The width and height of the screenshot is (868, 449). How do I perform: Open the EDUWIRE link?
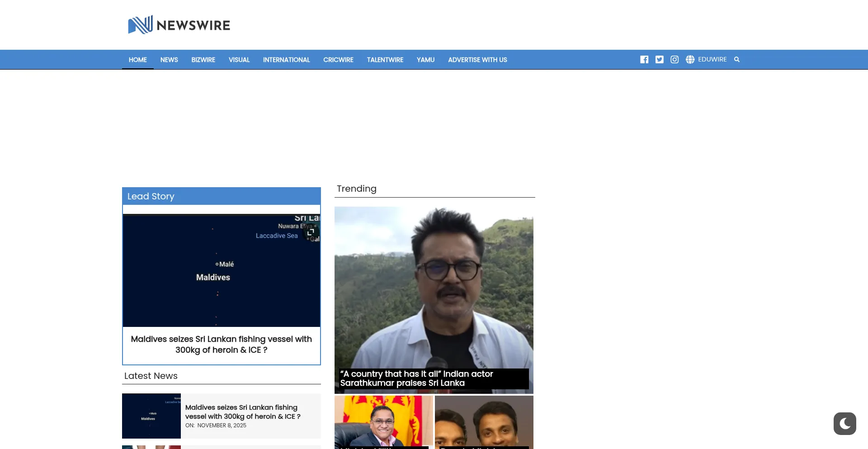click(712, 59)
